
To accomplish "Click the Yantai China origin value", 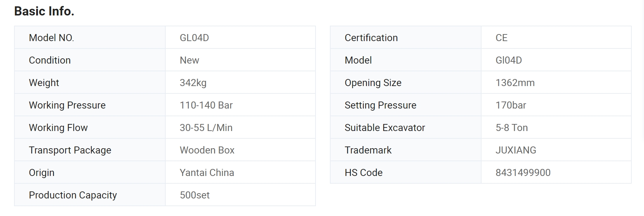I will coord(207,172).
